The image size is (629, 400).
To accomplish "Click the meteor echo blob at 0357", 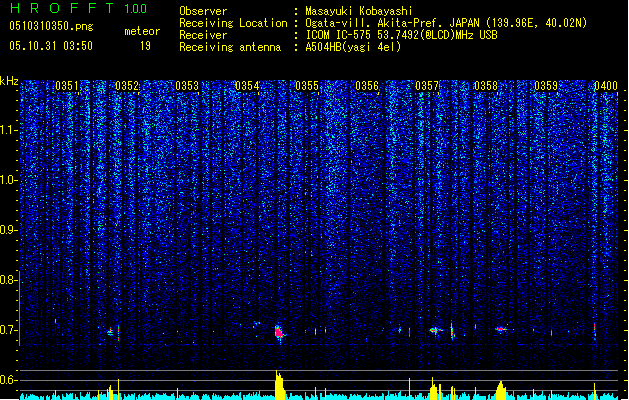I will [435, 331].
